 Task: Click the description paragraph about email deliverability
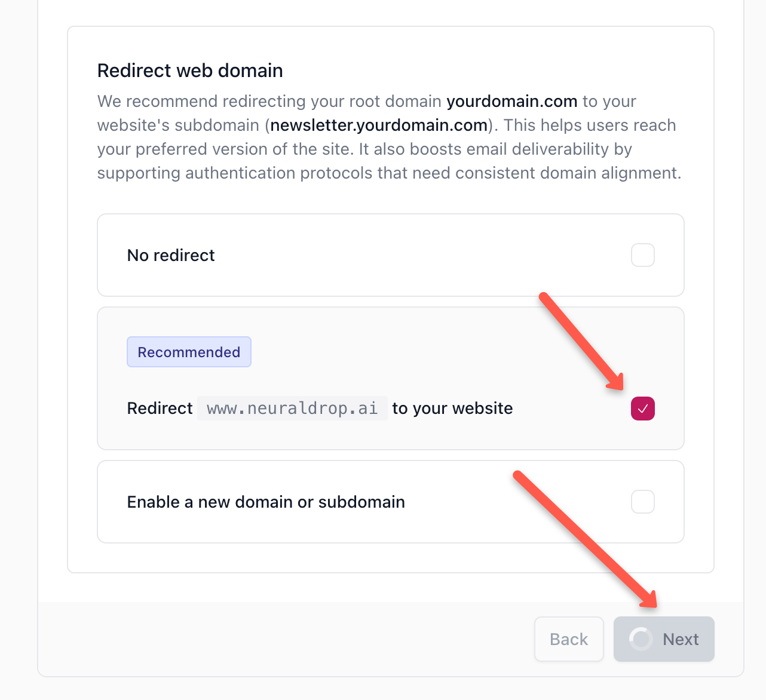pos(388,149)
